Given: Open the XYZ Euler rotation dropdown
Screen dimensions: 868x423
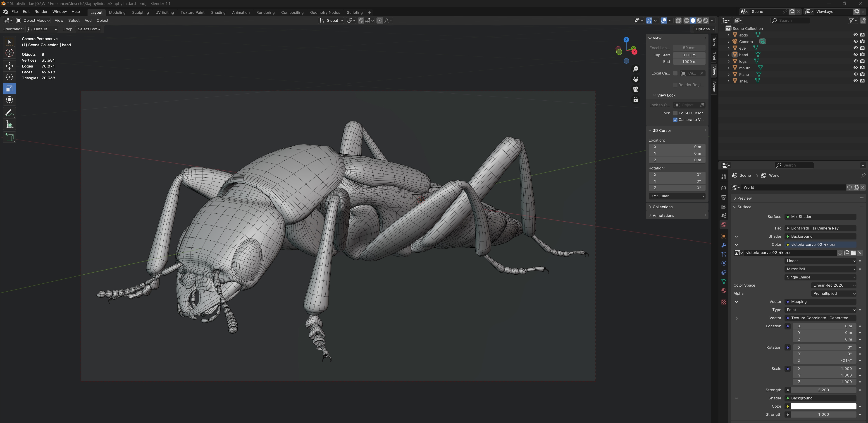Looking at the screenshot, I should pos(677,196).
